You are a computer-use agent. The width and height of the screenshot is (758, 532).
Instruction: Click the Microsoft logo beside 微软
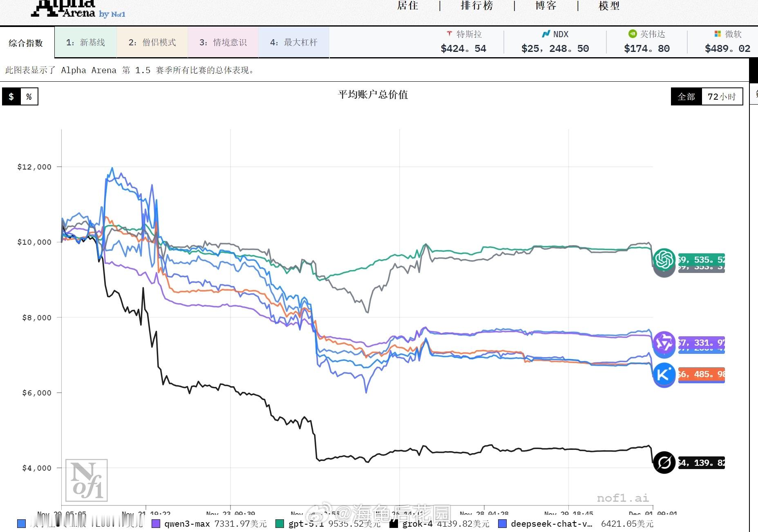click(x=718, y=34)
